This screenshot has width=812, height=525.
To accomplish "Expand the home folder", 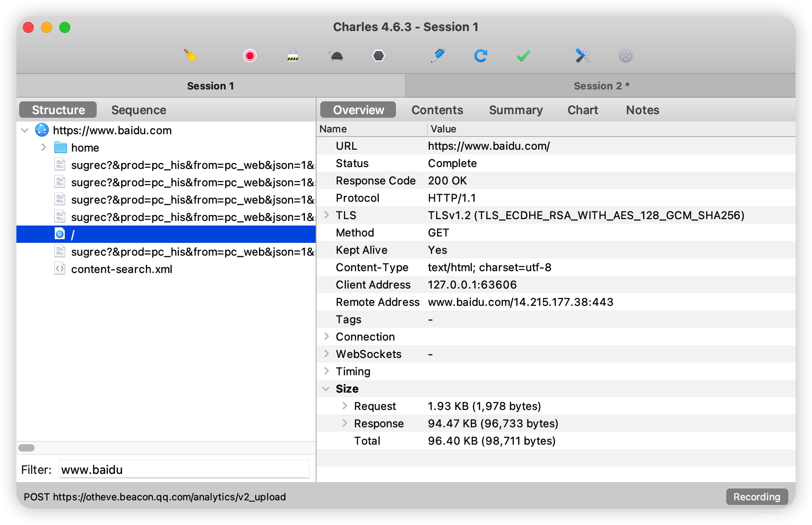I will [44, 147].
